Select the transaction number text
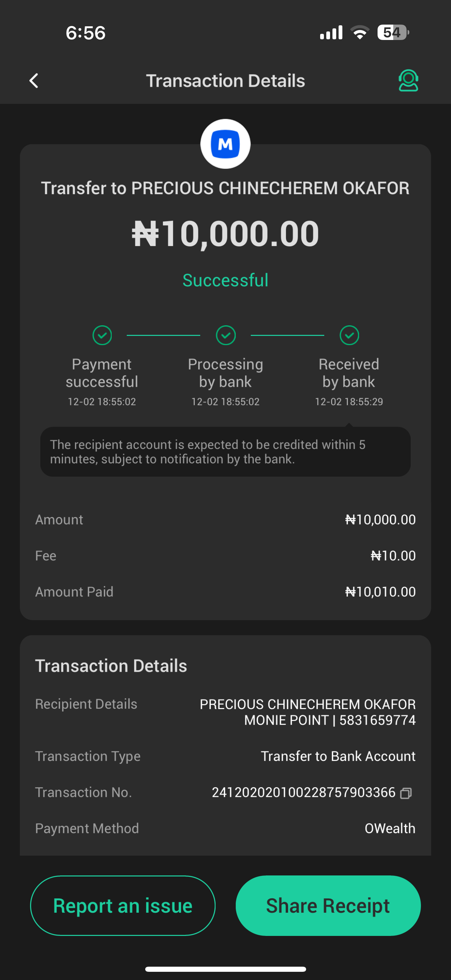Image resolution: width=451 pixels, height=980 pixels. coord(303,792)
